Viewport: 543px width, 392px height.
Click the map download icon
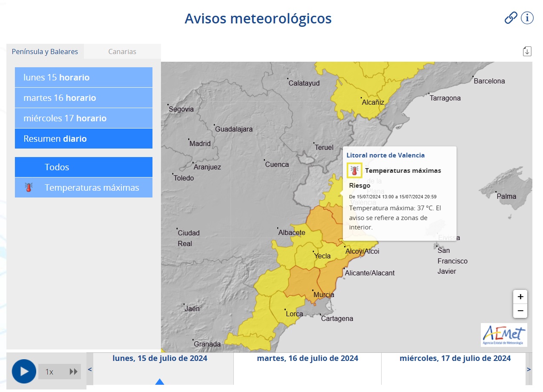click(x=527, y=51)
